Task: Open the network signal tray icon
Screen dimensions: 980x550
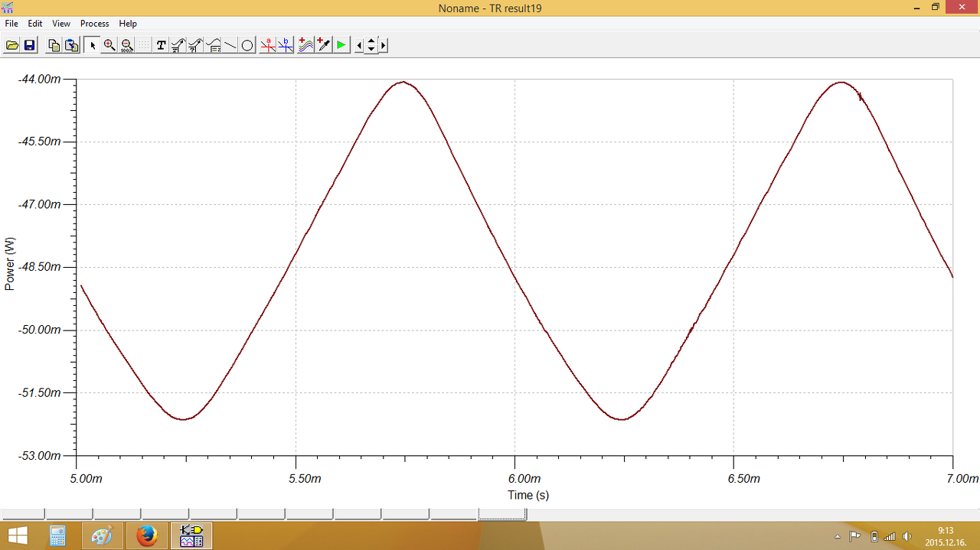Action: point(890,536)
